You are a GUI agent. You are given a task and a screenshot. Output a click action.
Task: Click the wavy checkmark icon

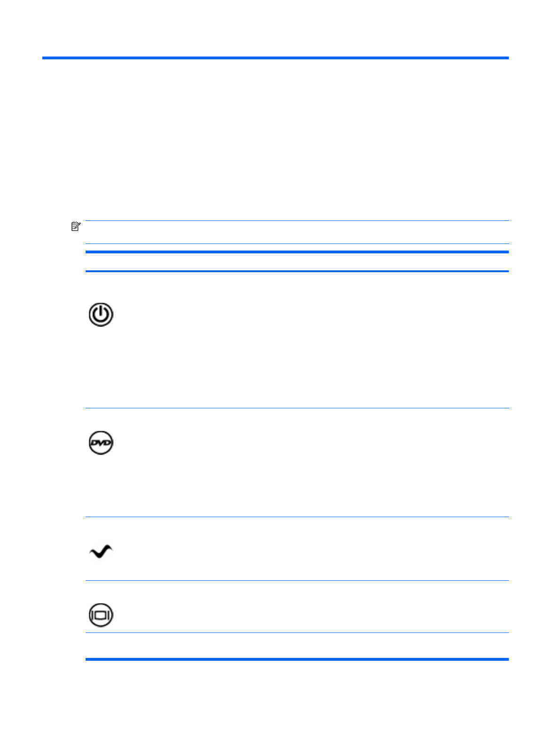tap(101, 551)
